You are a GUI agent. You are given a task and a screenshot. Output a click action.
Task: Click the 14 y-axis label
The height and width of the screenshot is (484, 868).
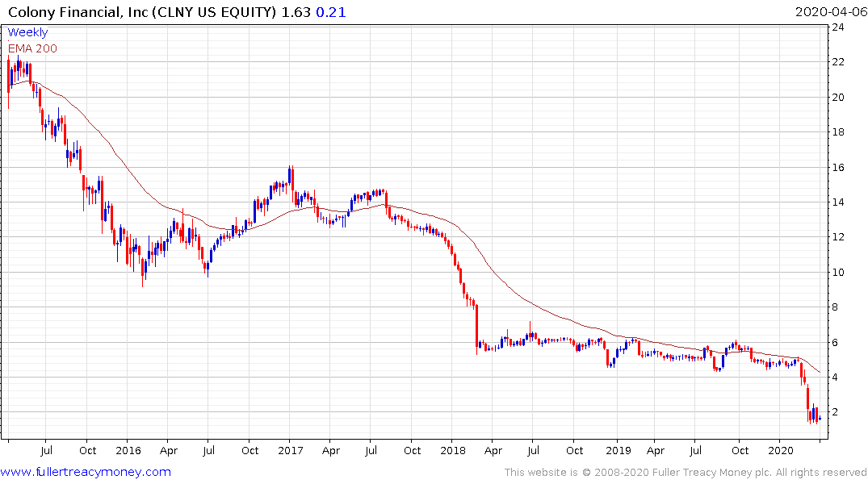[838, 202]
